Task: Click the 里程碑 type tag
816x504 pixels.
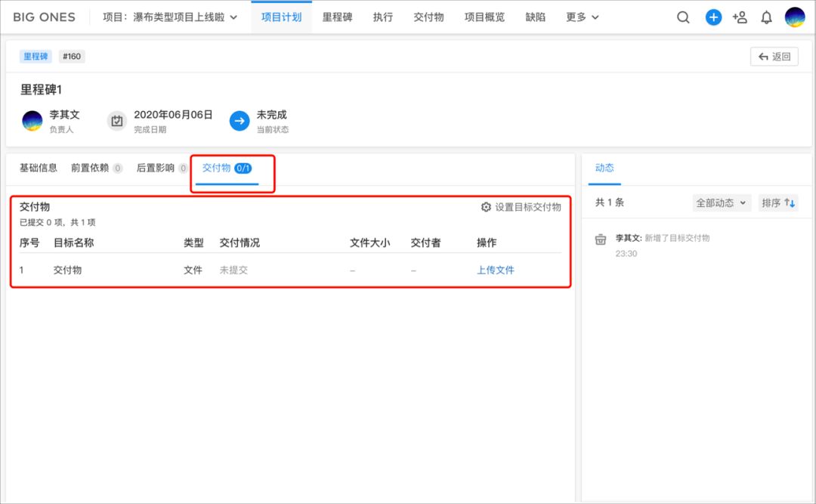Action: 36,56
